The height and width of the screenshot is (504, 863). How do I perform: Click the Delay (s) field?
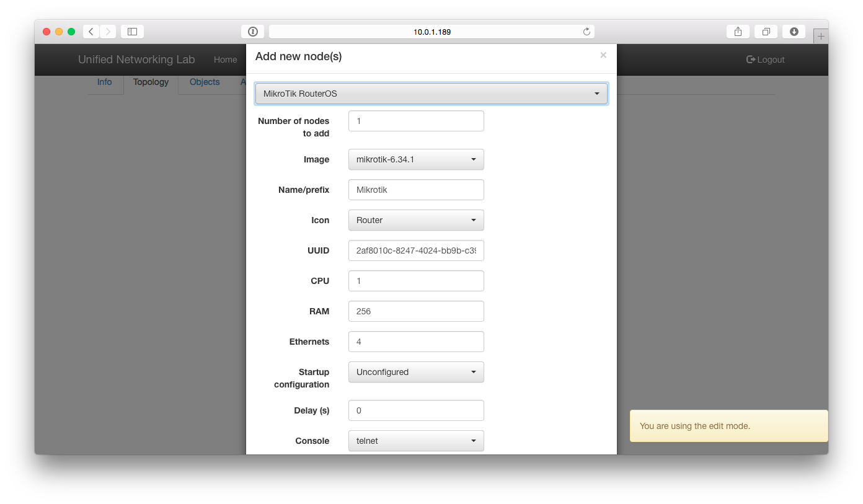click(x=416, y=410)
